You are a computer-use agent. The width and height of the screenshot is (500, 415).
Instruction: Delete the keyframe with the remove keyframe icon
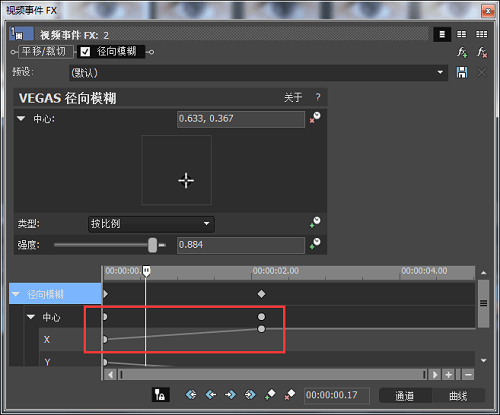pyautogui.click(x=290, y=394)
